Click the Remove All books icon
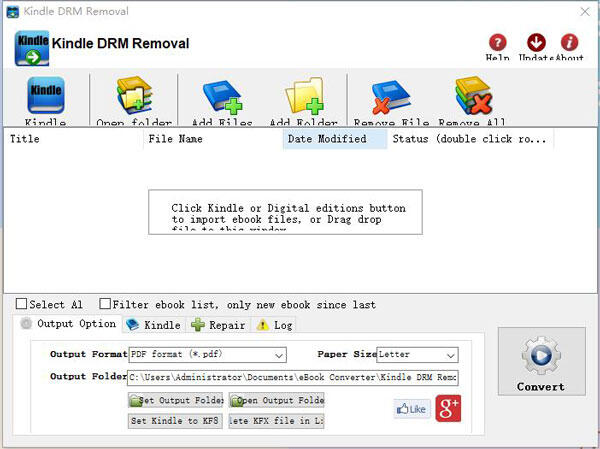Screen dimensions: 600x449 474,99
